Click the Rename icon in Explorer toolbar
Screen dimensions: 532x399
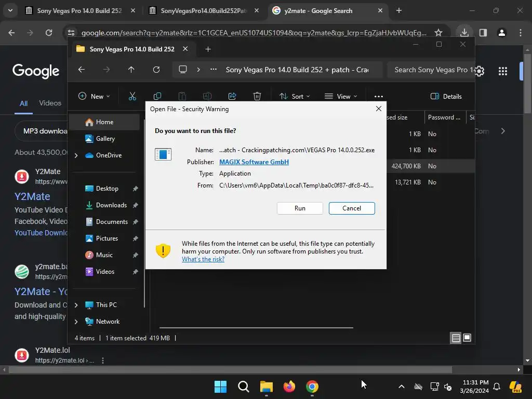coord(207,96)
